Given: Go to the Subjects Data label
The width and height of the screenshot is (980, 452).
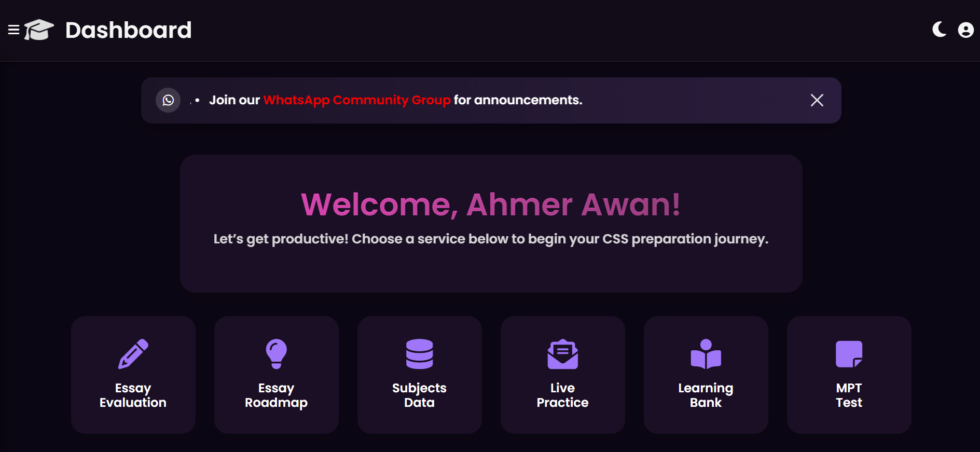Looking at the screenshot, I should pyautogui.click(x=420, y=395).
